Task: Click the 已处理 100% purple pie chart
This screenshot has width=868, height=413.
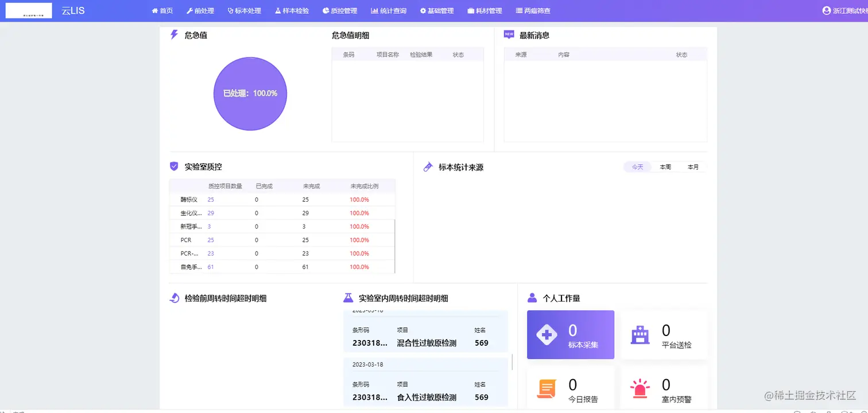Action: (x=250, y=94)
